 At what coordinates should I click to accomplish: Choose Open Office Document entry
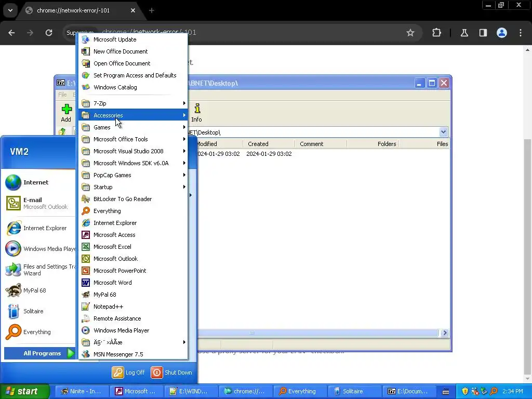point(133,63)
